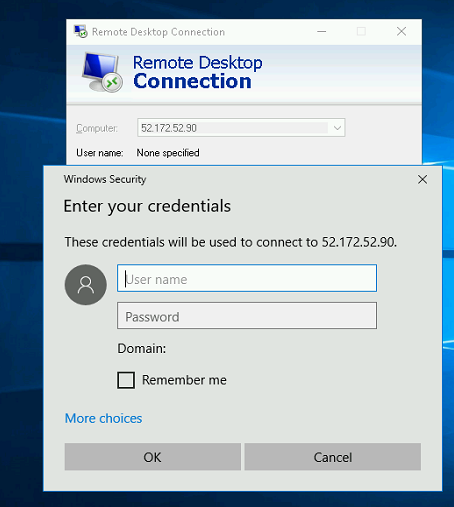454x507 pixels.
Task: Click the Windows Security title text
Action: 105,179
